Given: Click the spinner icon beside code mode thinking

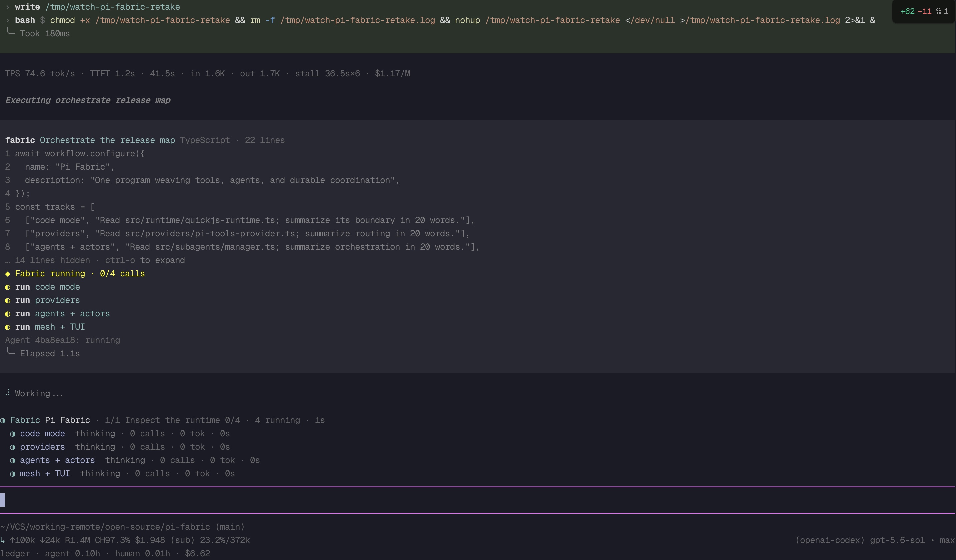Looking at the screenshot, I should coord(13,434).
